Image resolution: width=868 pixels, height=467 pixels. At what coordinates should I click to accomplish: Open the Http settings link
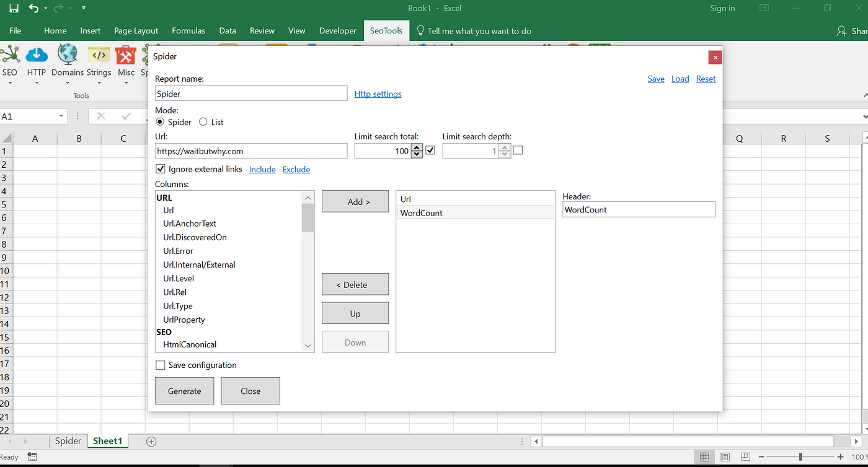(x=378, y=94)
